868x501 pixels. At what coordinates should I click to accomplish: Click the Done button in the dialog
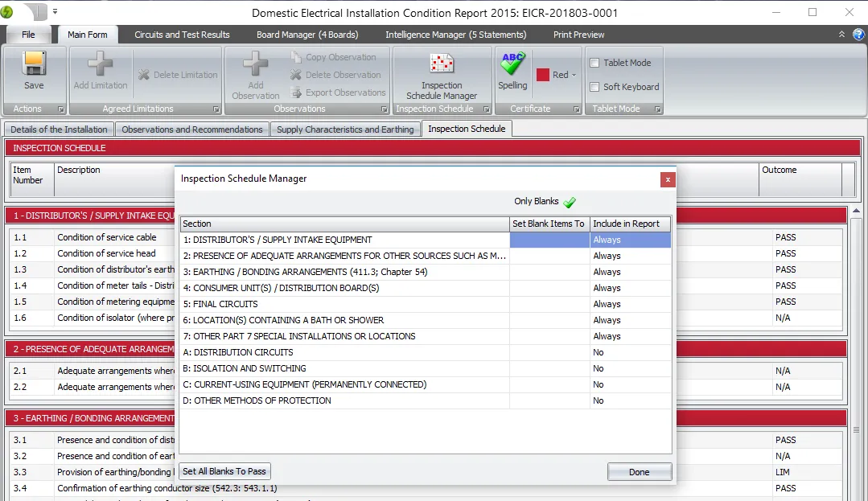coord(639,471)
